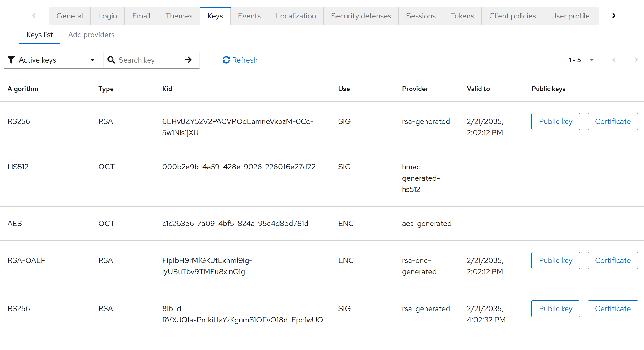View Public key for first RS256 key
The image size is (644, 350).
555,121
